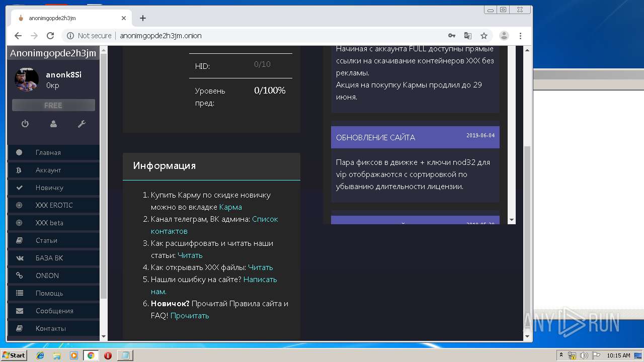This screenshot has width=644, height=362.
Task: Go to Статьи in sidebar
Action: coord(53,240)
